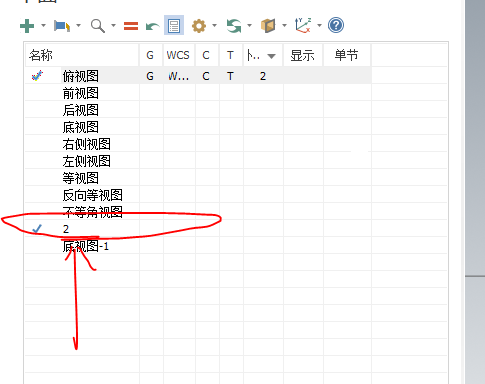485x384 pixels.
Task: Select the 俯视图 plane row
Action: 198,76
